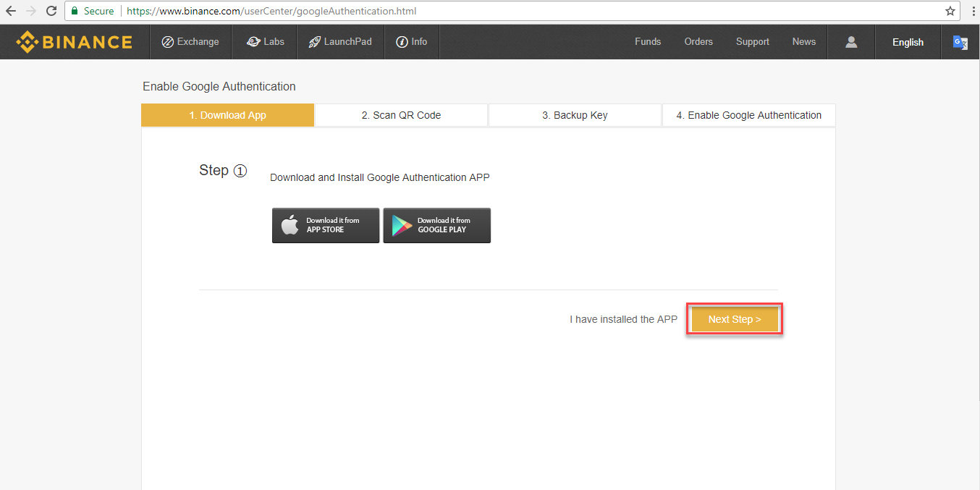Click the browser address bar
The width and height of the screenshot is (980, 490).
tap(507, 11)
